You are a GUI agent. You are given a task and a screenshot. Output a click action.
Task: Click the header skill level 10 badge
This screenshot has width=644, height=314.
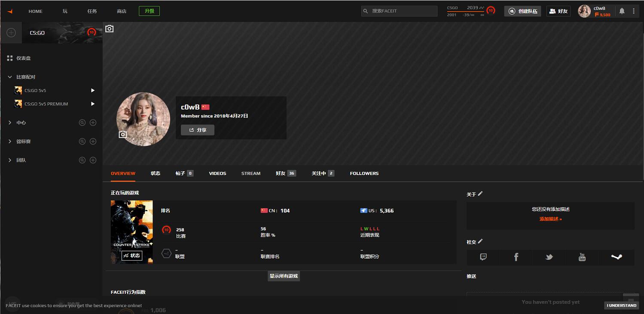pyautogui.click(x=491, y=10)
